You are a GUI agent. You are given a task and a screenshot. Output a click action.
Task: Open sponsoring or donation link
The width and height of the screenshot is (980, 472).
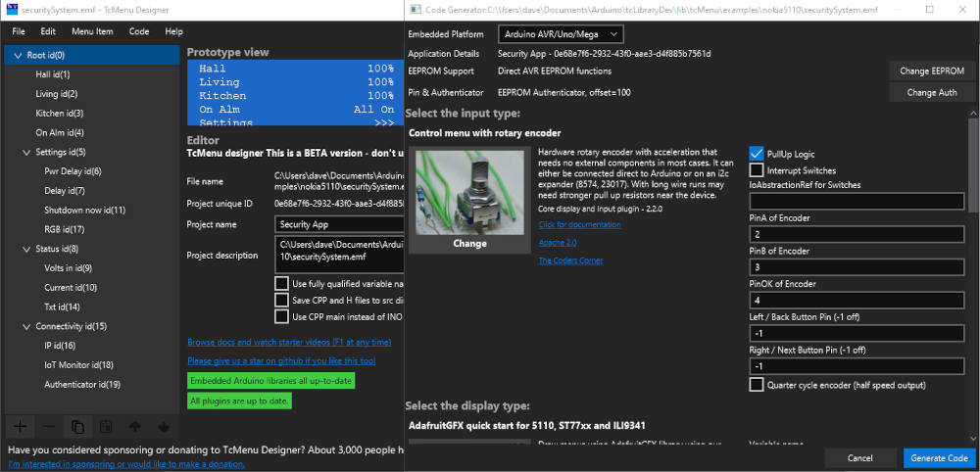click(x=126, y=464)
